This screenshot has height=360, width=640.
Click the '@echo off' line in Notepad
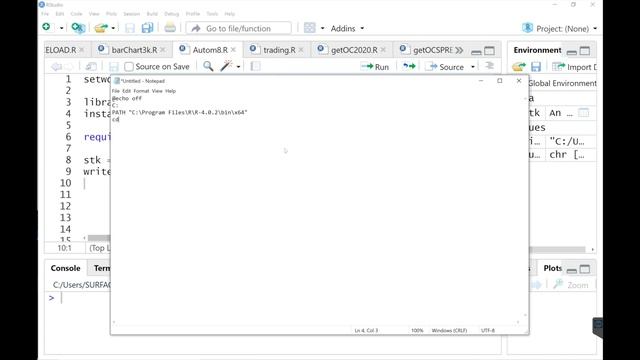(127, 98)
